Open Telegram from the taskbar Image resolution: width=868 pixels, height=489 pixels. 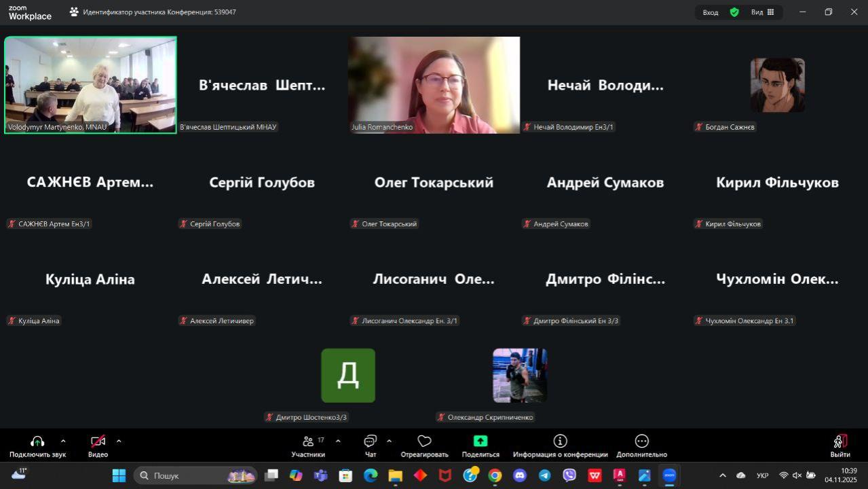click(x=544, y=475)
